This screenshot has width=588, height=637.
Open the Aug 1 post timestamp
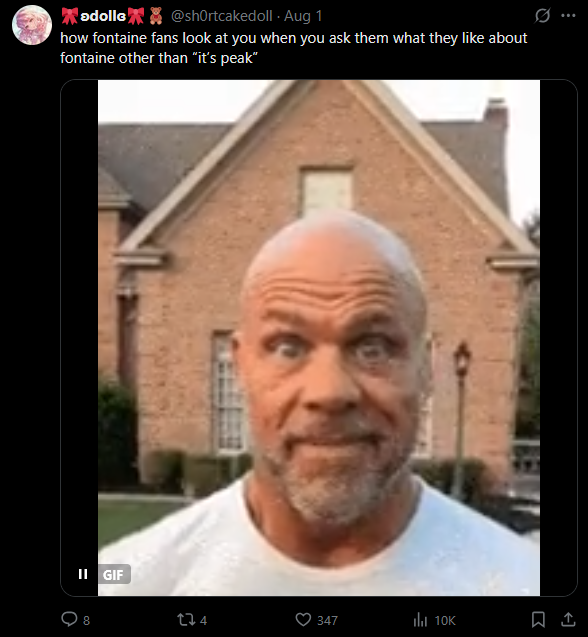click(x=303, y=16)
